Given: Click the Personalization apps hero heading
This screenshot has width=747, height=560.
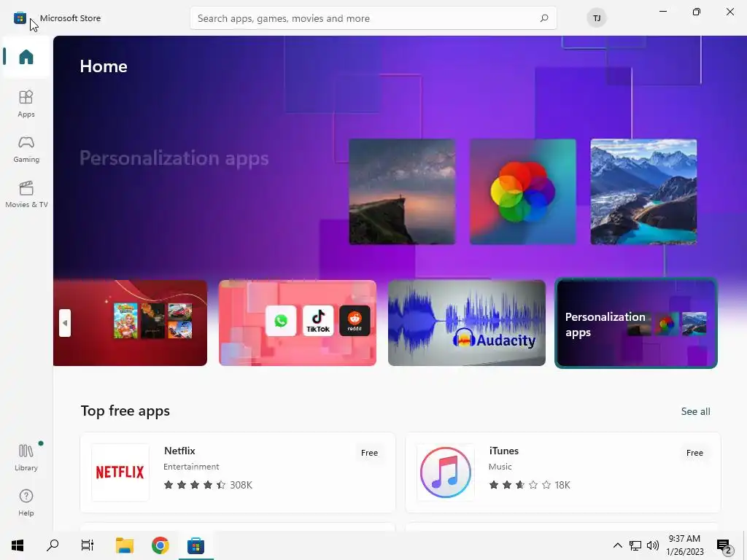Looking at the screenshot, I should (x=174, y=158).
